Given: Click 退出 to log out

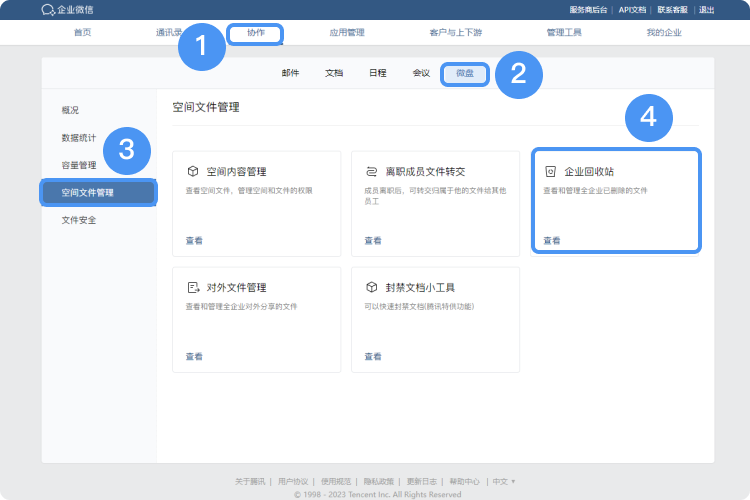Looking at the screenshot, I should (706, 9).
